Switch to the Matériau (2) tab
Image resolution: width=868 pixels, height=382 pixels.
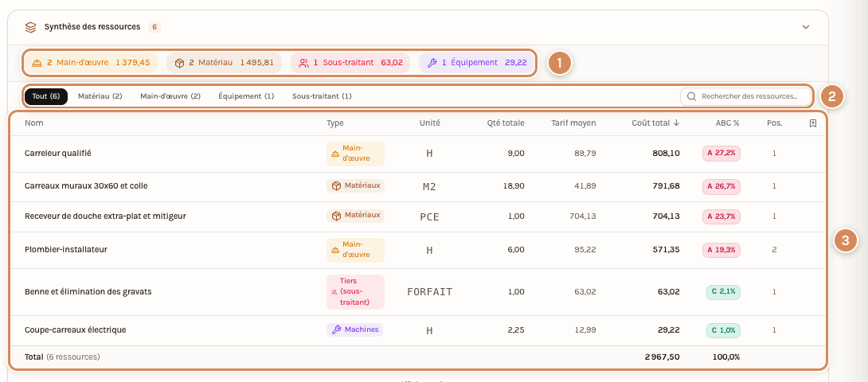[x=100, y=96]
